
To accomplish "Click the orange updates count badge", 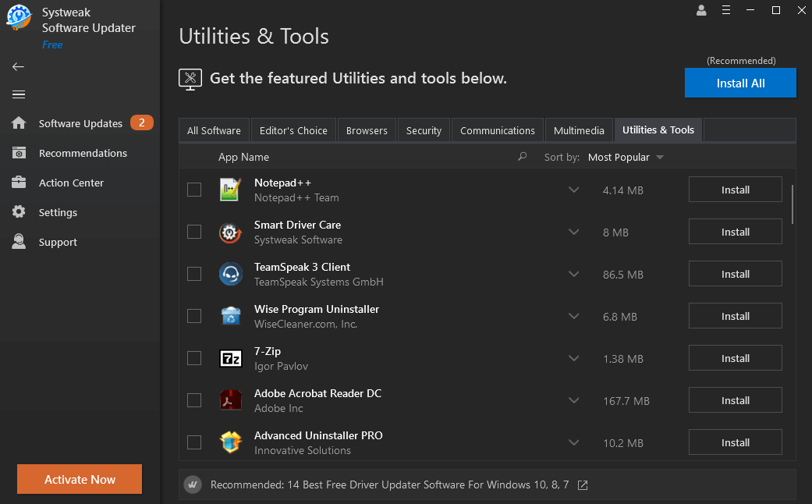I will point(141,122).
